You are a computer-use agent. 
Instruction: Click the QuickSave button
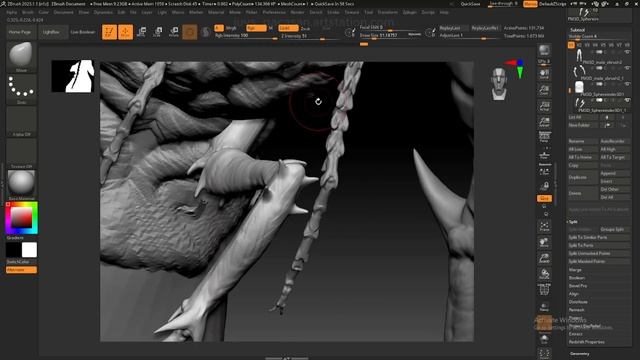click(x=470, y=4)
